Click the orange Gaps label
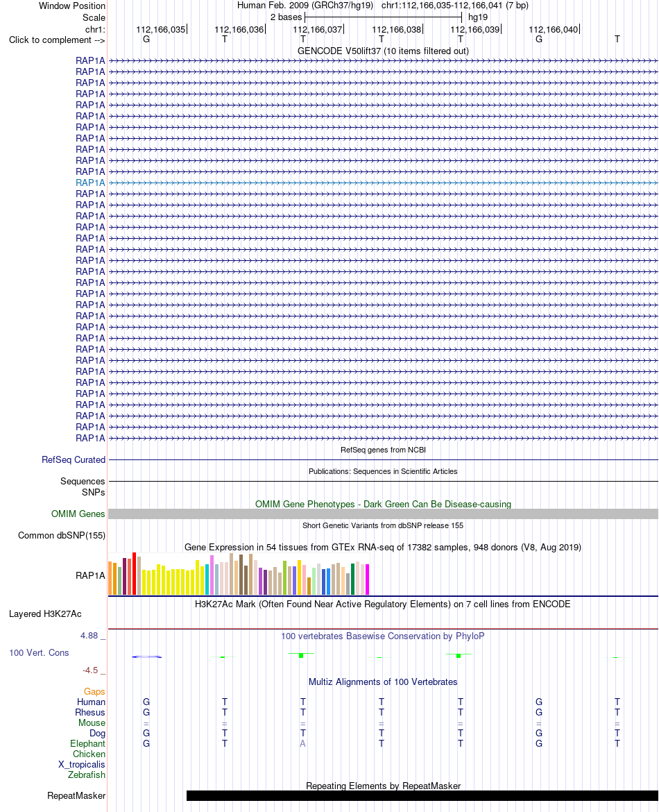 point(94,692)
